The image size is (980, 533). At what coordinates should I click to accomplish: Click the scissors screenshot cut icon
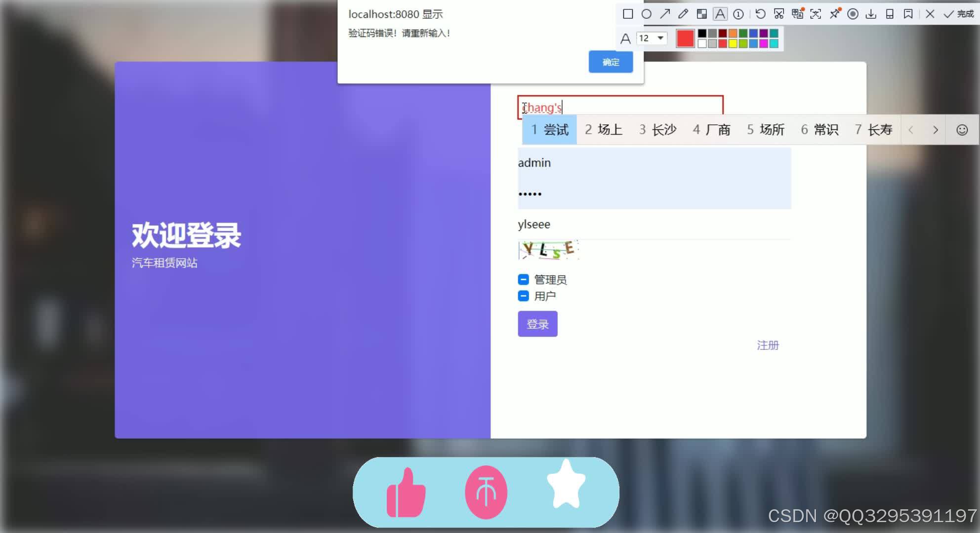(779, 14)
